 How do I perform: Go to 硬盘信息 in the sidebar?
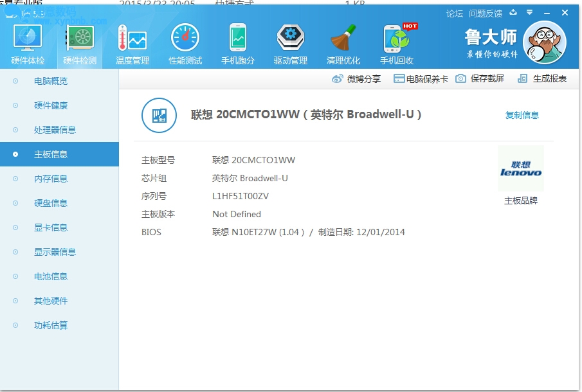click(x=51, y=203)
